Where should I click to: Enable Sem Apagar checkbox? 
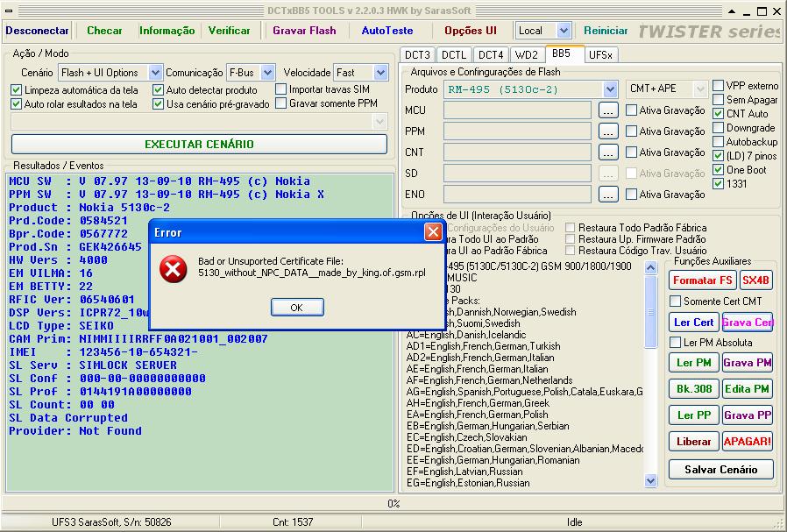(719, 99)
